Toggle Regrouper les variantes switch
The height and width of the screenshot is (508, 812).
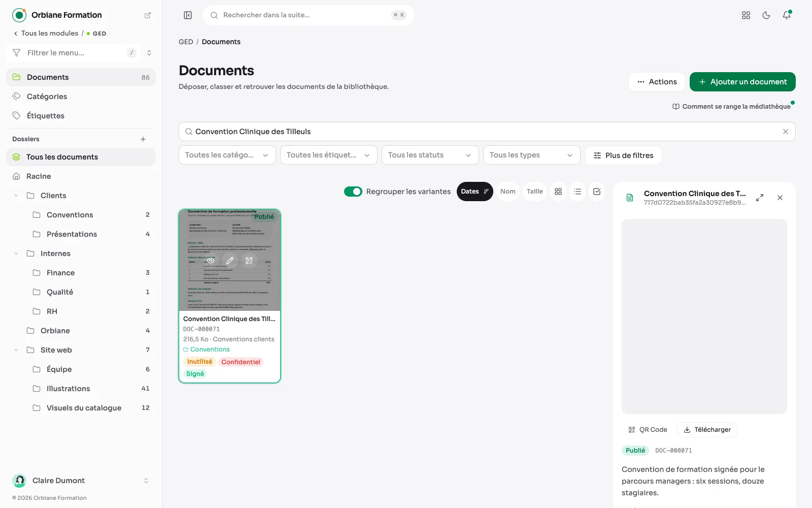pyautogui.click(x=353, y=192)
